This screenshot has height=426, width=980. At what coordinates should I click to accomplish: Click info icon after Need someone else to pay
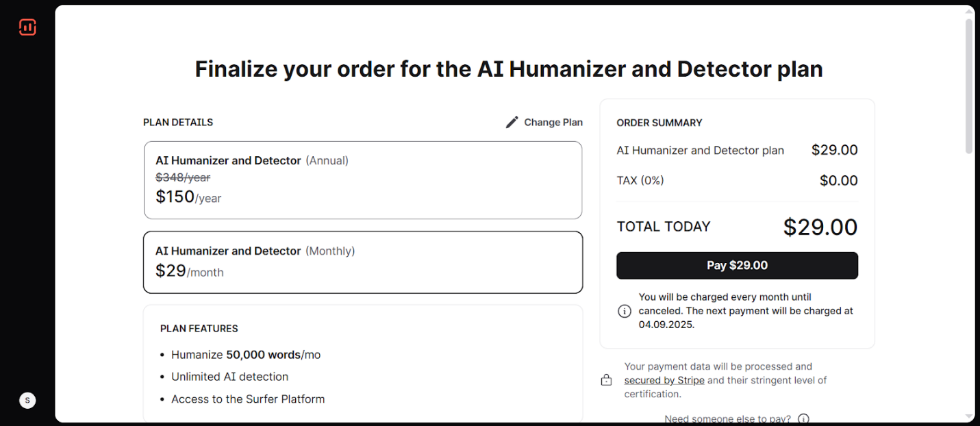(804, 419)
